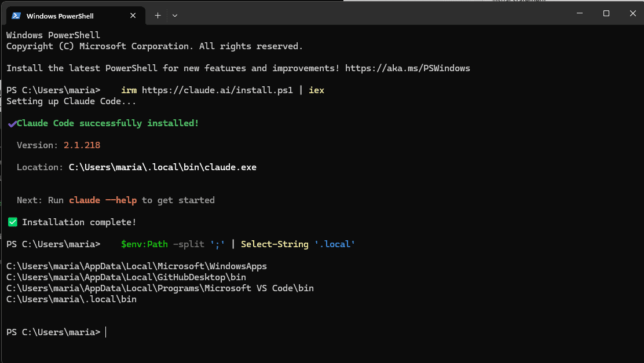Click the PowerShell icon in the tab
This screenshot has height=363, width=644.
click(16, 16)
